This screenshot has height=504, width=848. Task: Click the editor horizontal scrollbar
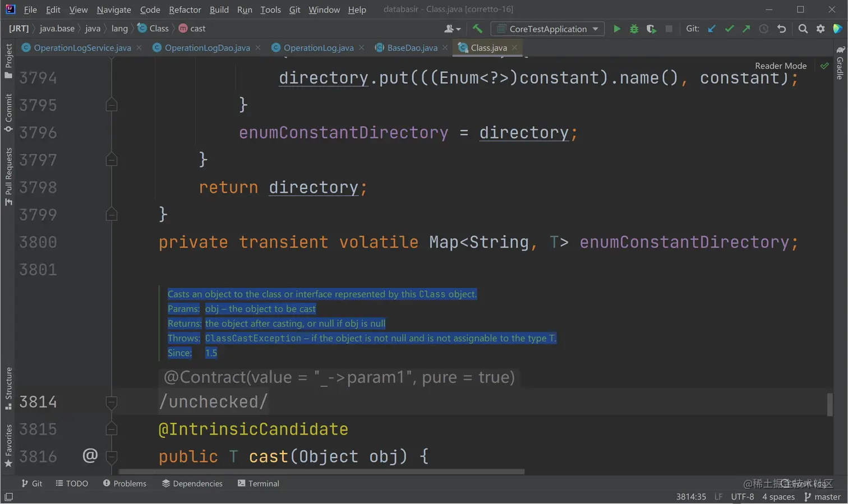pos(321,472)
